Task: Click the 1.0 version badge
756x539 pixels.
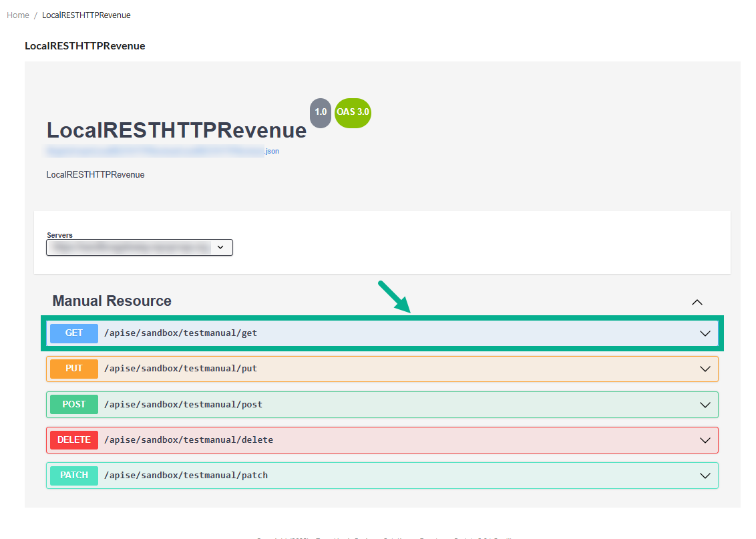Action: (321, 112)
